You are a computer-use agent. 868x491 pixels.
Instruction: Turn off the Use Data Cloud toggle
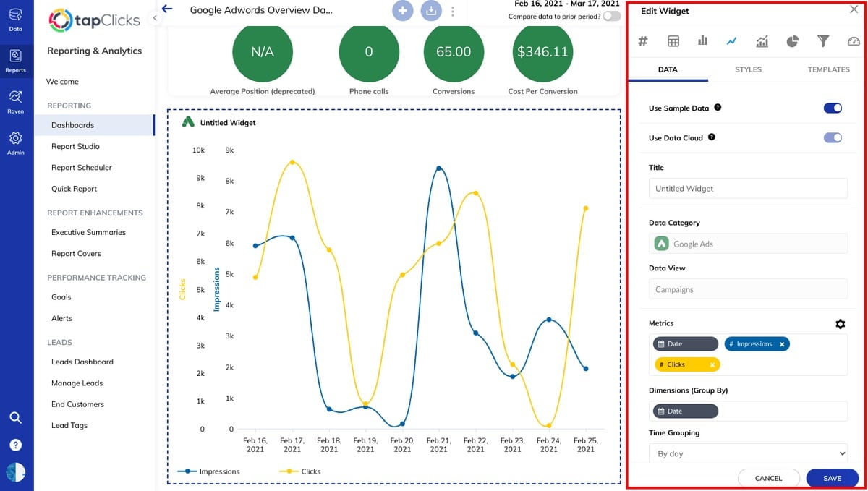[x=833, y=138]
